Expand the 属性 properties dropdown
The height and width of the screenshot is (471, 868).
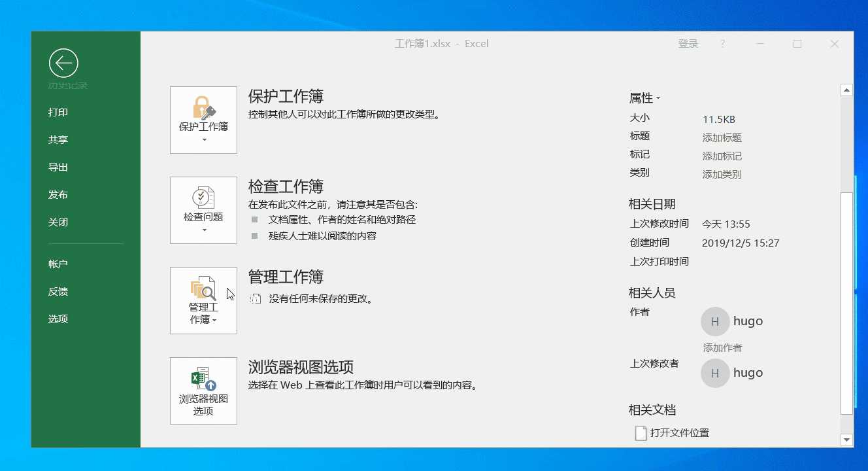coord(645,98)
